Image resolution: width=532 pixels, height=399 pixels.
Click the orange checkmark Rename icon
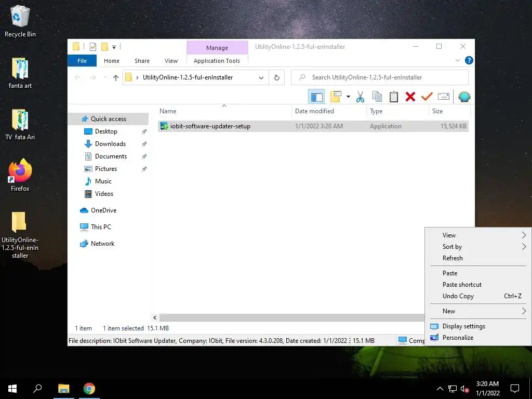[x=427, y=97]
